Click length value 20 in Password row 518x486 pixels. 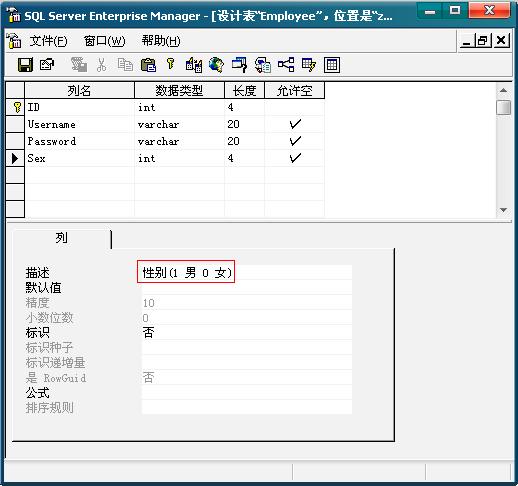point(245,141)
